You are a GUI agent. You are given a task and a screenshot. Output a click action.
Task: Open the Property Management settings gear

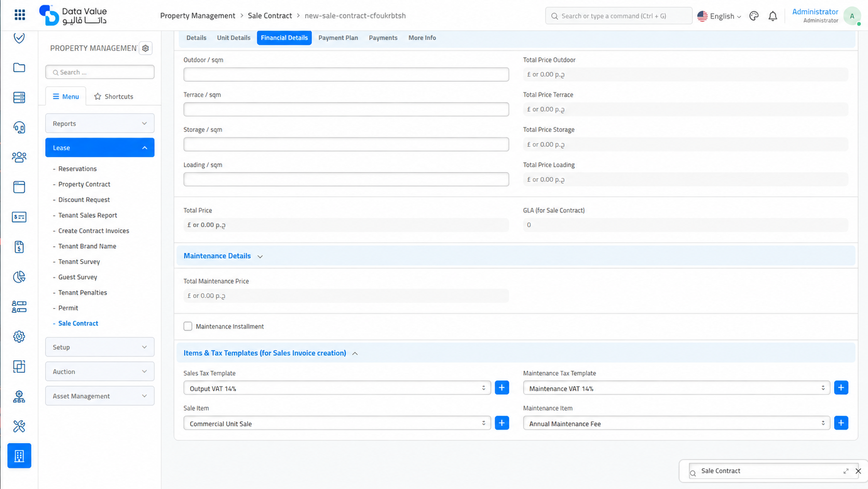tap(146, 48)
